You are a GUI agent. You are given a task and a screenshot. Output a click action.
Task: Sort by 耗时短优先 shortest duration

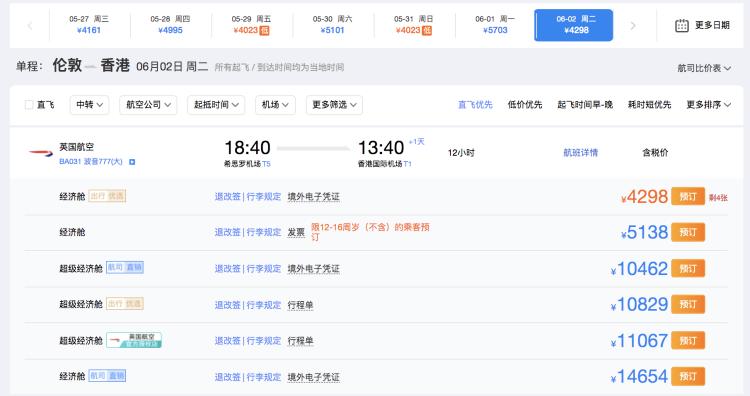650,105
